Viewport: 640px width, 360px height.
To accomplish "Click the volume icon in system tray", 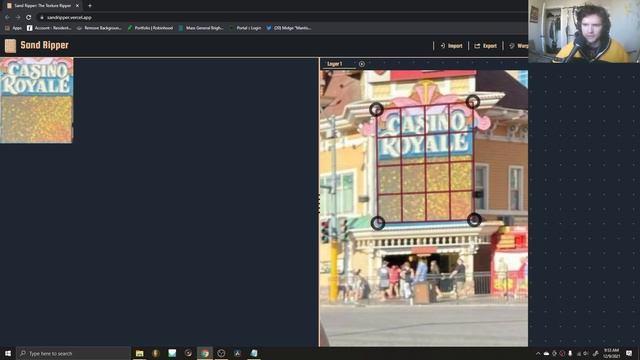I will [x=586, y=353].
